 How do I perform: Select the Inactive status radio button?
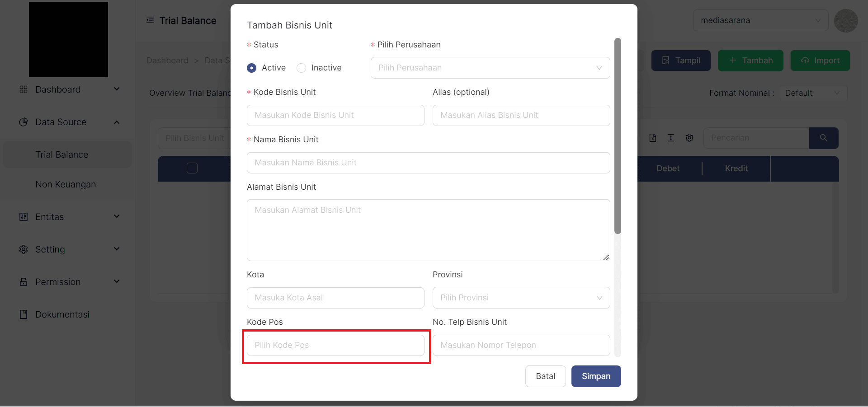click(302, 68)
